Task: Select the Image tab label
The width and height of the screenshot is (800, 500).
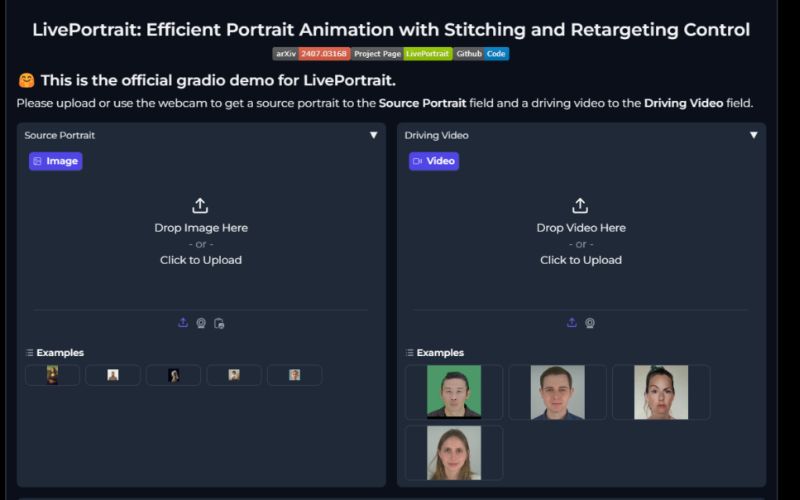Action: (56, 161)
